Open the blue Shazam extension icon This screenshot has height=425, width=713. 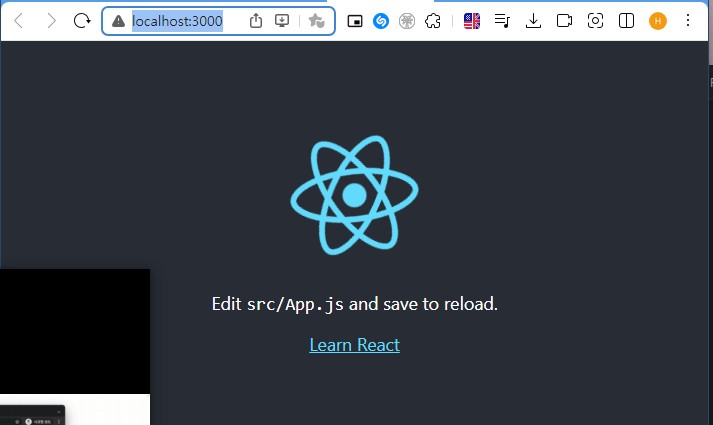(x=381, y=21)
